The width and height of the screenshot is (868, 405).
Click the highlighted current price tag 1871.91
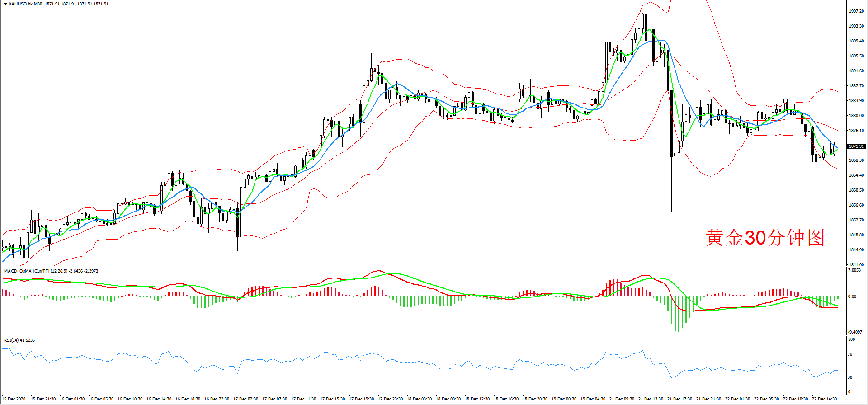click(x=856, y=146)
